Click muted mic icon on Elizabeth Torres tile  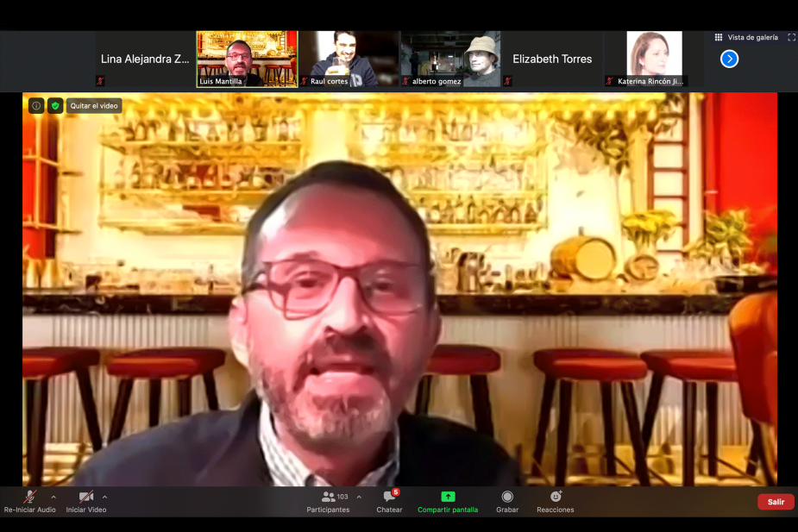tap(507, 81)
